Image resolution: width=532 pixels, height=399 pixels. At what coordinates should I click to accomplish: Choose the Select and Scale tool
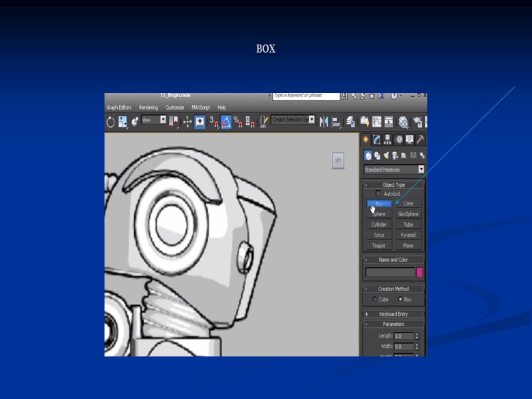click(122, 122)
